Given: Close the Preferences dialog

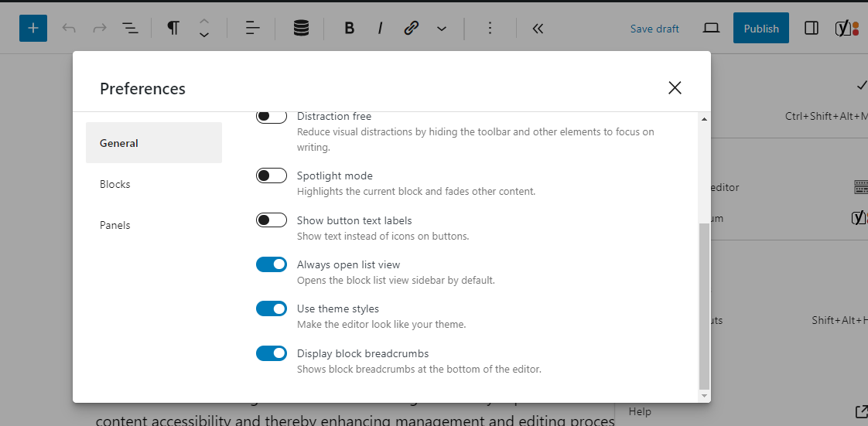Looking at the screenshot, I should [x=675, y=87].
